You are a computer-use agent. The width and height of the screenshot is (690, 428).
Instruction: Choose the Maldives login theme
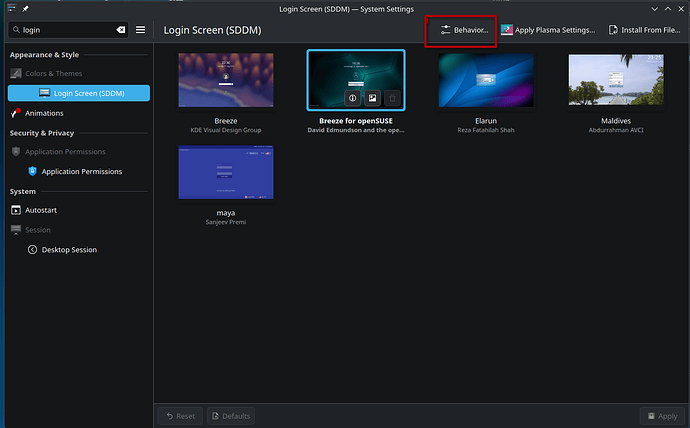616,81
